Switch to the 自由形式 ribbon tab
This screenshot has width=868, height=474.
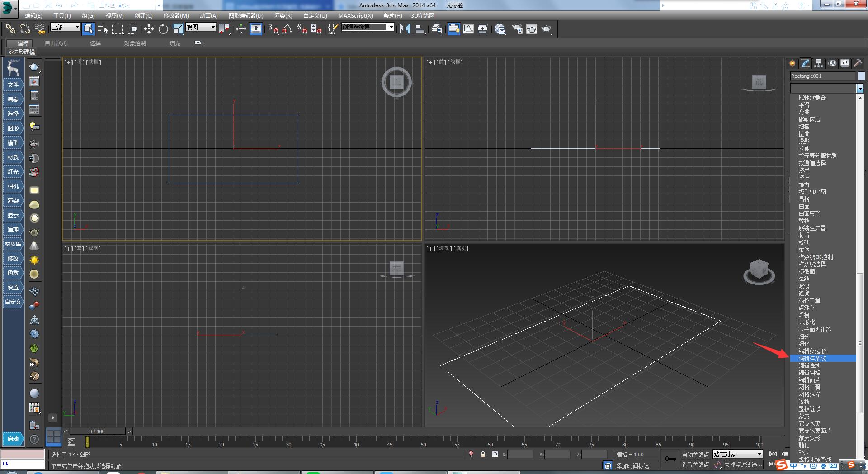(55, 43)
